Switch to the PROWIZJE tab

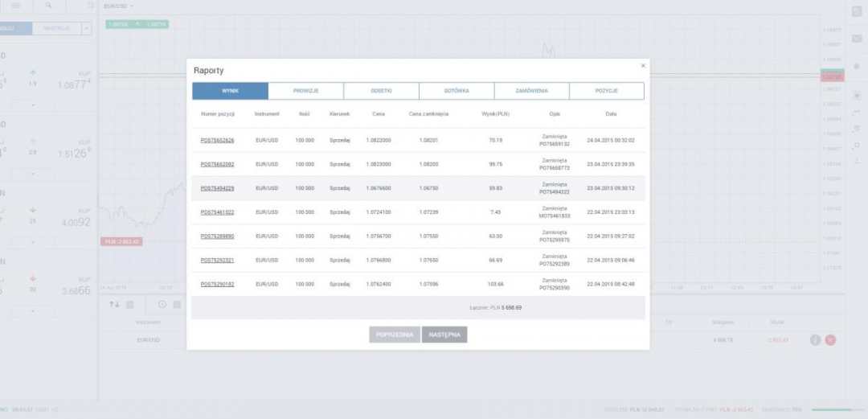pyautogui.click(x=305, y=91)
